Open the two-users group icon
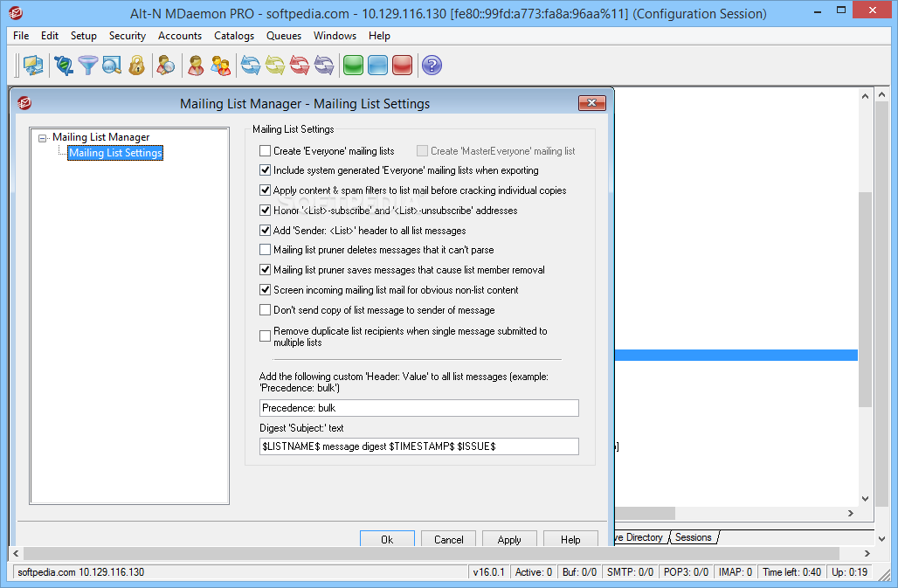The height and width of the screenshot is (588, 898). point(220,66)
